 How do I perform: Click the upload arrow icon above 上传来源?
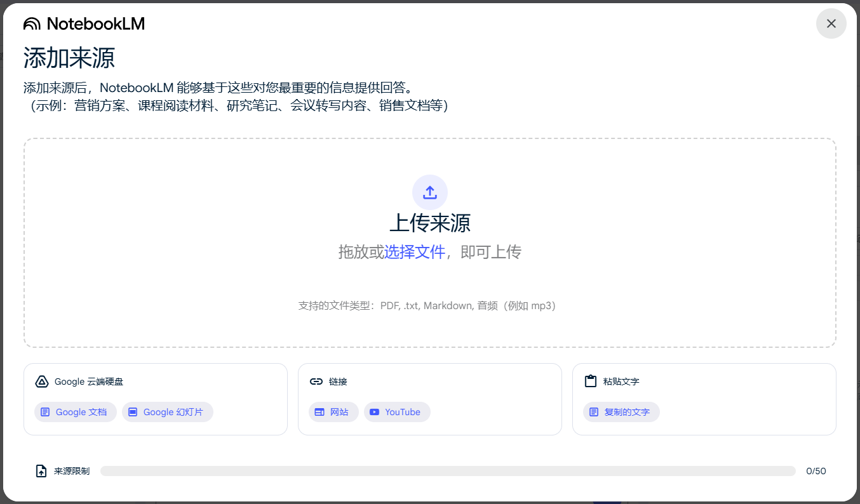click(429, 192)
